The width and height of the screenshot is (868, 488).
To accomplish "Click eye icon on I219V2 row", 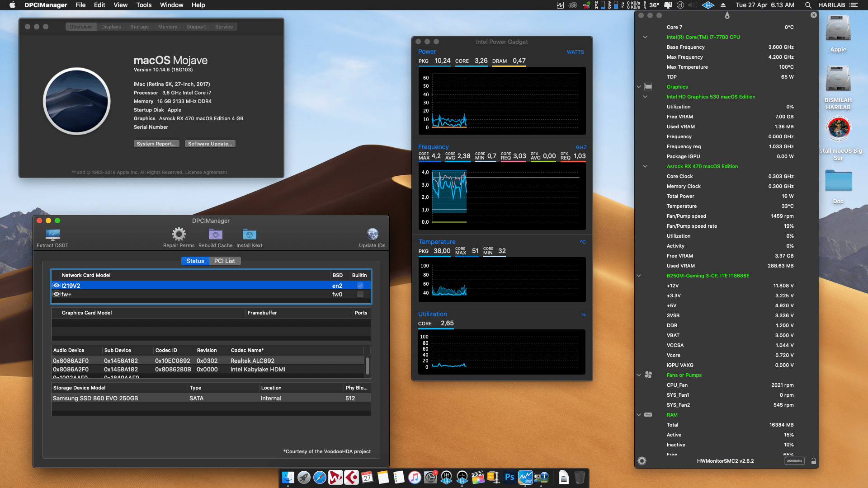I will coord(57,286).
